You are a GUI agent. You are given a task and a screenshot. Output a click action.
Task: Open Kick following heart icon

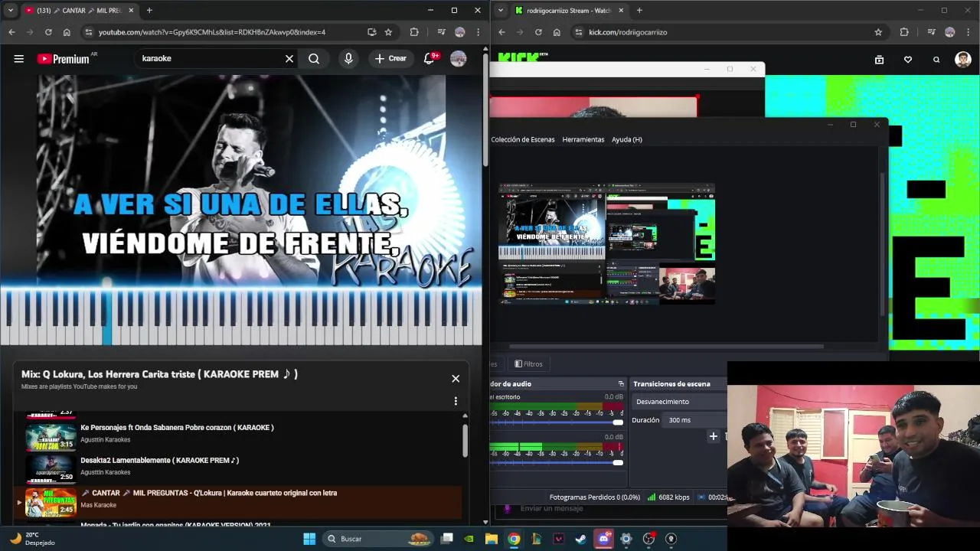point(908,60)
